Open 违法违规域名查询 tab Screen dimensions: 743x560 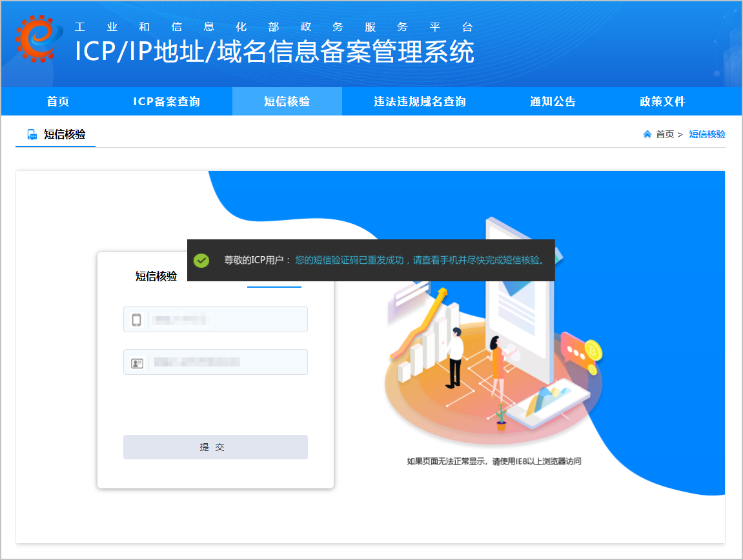coord(420,101)
